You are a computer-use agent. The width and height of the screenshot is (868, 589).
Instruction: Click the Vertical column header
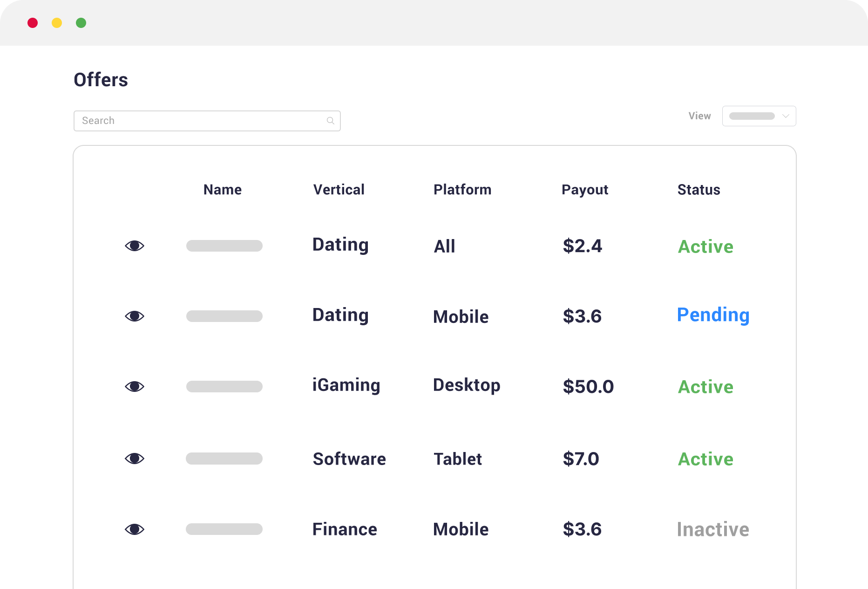coord(339,190)
